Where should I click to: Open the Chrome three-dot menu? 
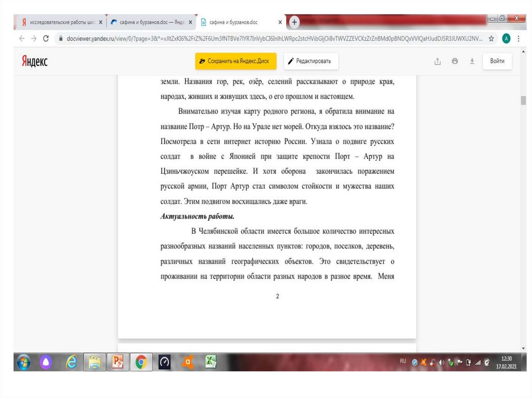pyautogui.click(x=518, y=38)
